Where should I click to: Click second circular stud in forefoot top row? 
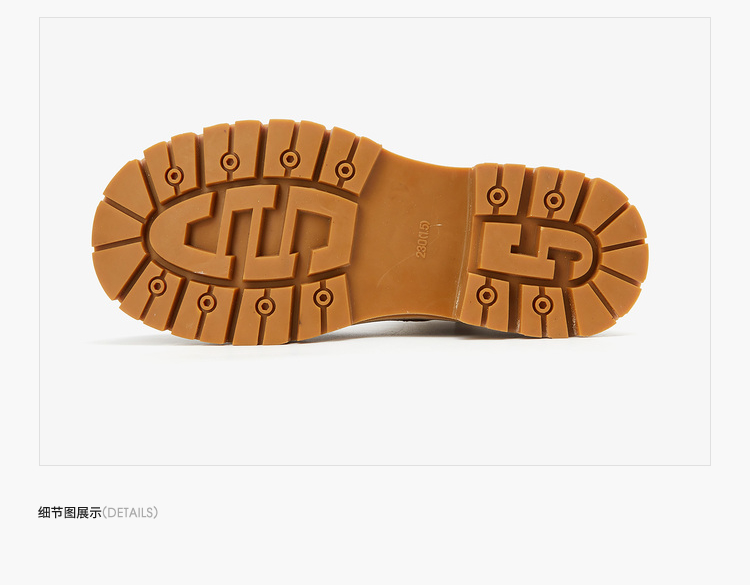pyautogui.click(x=230, y=162)
